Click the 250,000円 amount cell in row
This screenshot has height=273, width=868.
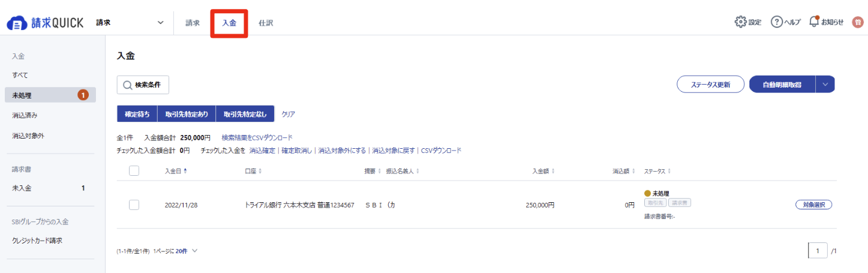point(540,205)
